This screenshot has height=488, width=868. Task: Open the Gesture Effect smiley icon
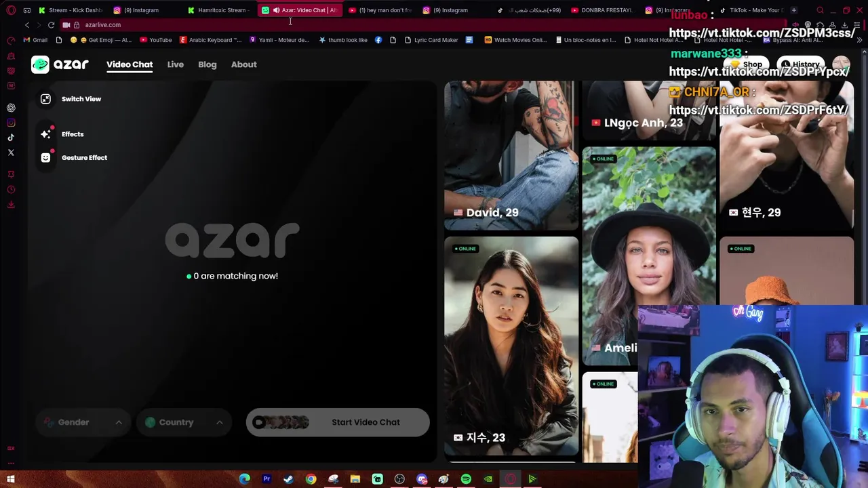(x=45, y=157)
